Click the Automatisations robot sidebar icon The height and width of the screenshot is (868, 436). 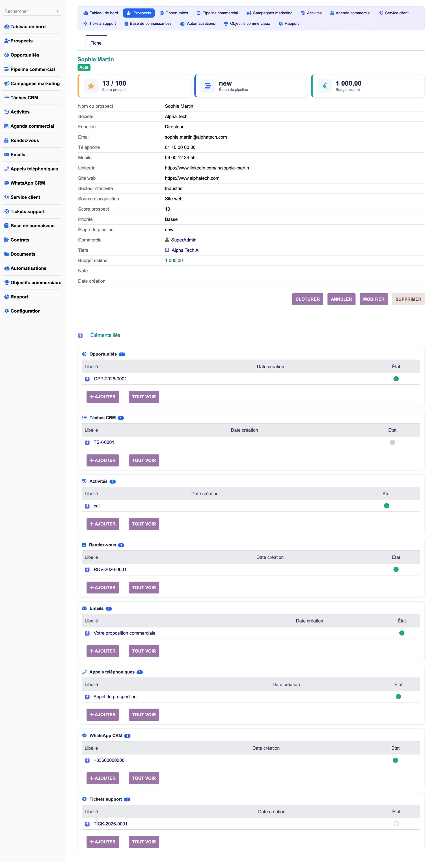click(7, 268)
